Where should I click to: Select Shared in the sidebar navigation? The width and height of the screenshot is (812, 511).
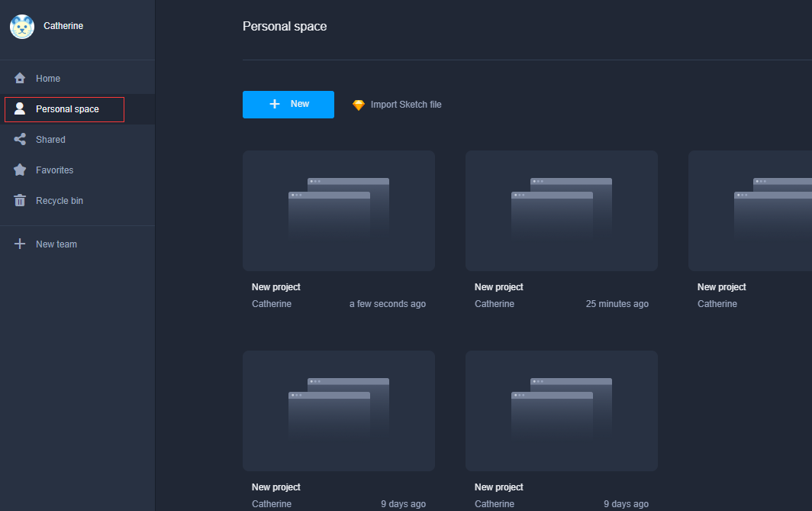coord(50,139)
